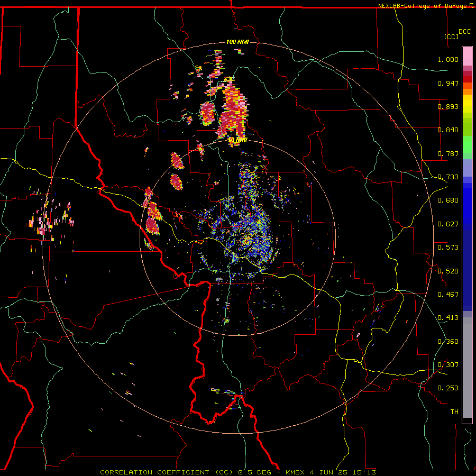Click the 0.947 legend value

pyautogui.click(x=448, y=83)
